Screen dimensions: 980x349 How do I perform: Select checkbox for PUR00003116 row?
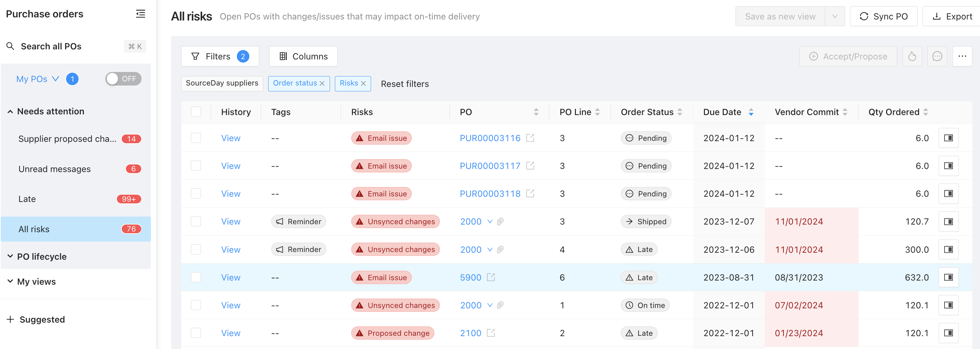point(196,138)
